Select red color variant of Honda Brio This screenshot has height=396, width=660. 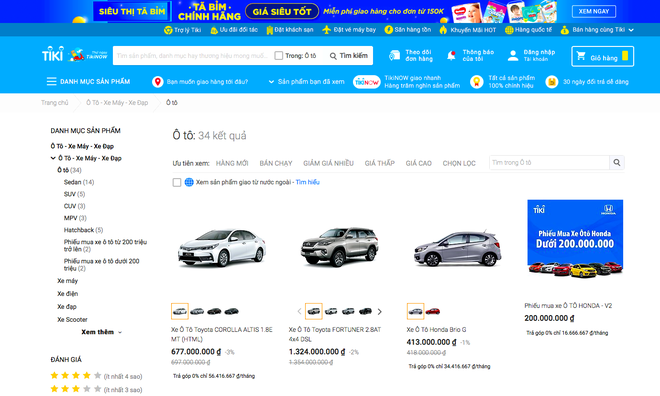point(432,311)
